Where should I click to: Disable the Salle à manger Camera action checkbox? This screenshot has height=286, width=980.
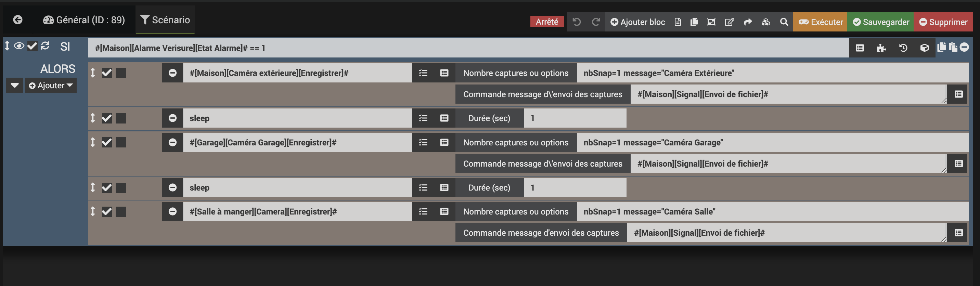pos(107,212)
